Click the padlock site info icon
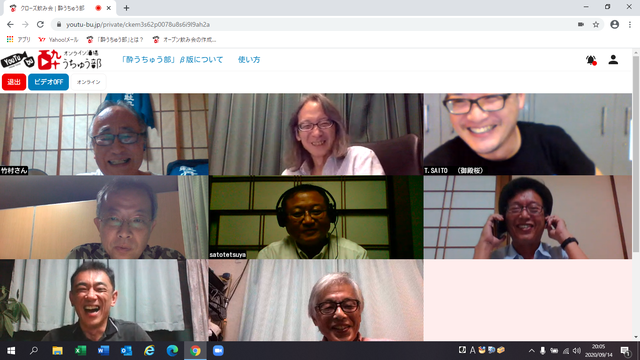The image size is (640, 360). click(x=59, y=24)
